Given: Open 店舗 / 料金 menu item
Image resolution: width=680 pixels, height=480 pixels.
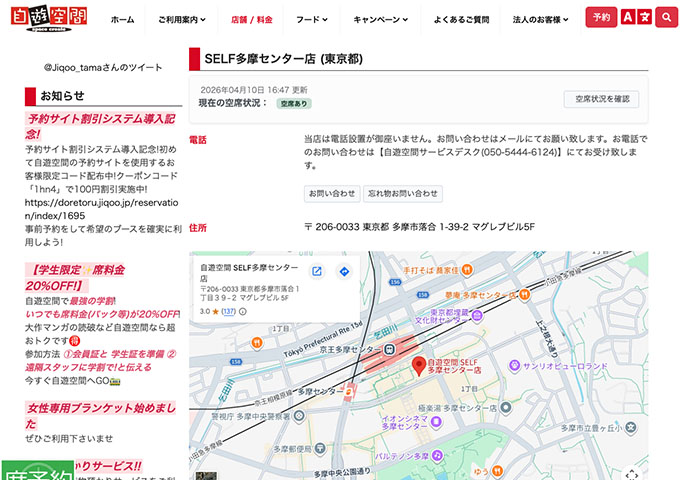Looking at the screenshot, I should pyautogui.click(x=252, y=20).
